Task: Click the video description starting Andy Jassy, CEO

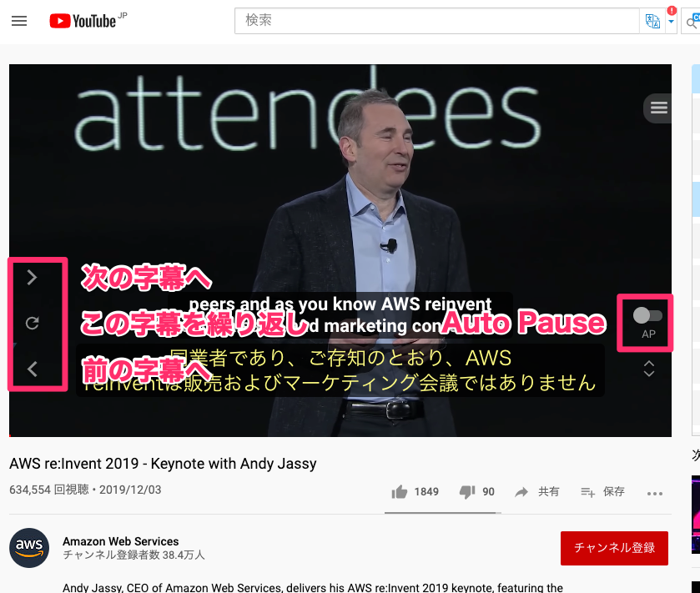Action: tap(313, 587)
